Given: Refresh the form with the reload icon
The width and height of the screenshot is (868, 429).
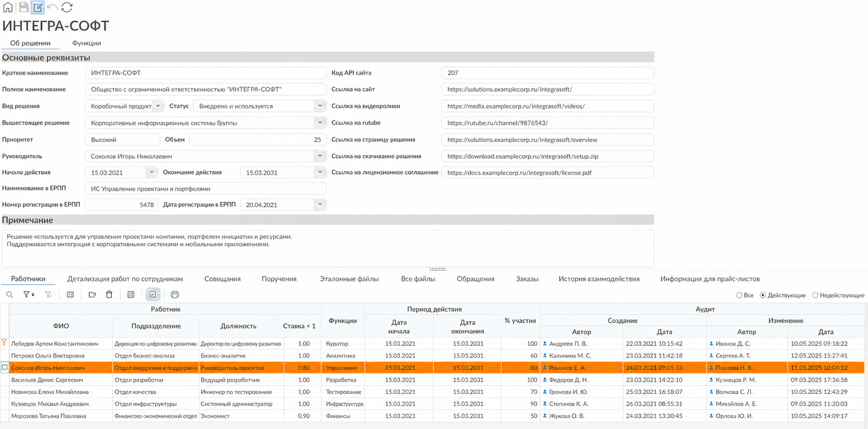Looking at the screenshot, I should point(67,7).
